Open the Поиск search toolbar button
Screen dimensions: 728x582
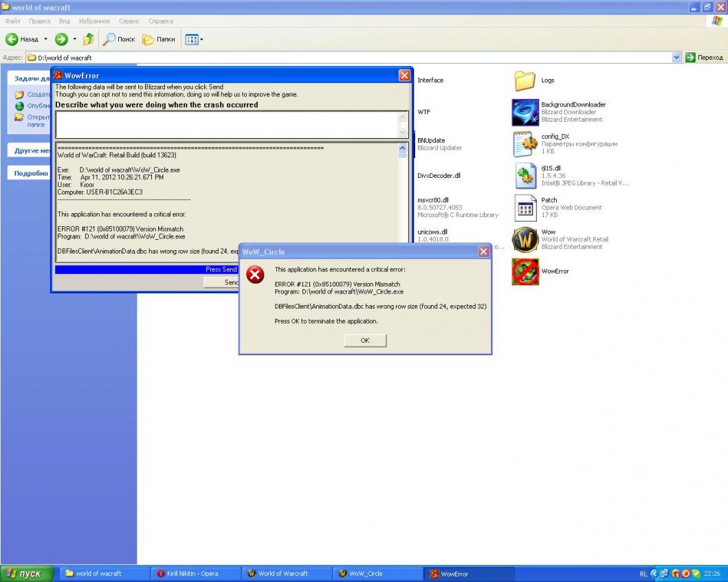point(119,39)
